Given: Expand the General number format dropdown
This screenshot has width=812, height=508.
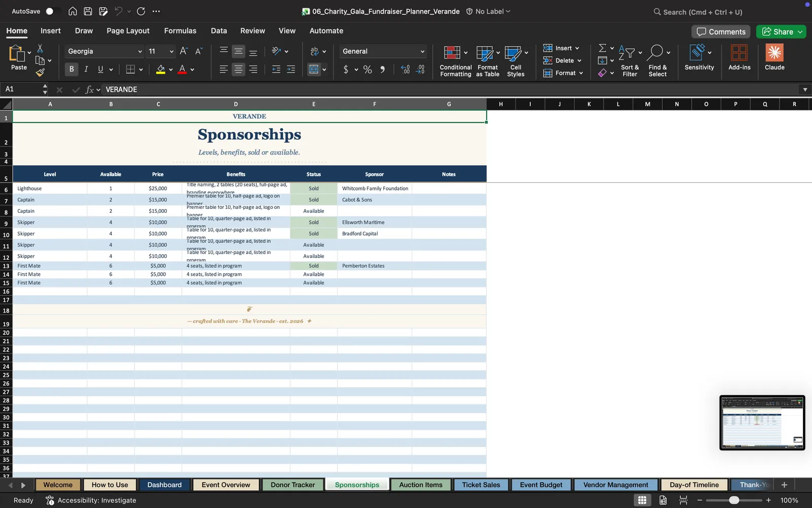Looking at the screenshot, I should [x=383, y=51].
